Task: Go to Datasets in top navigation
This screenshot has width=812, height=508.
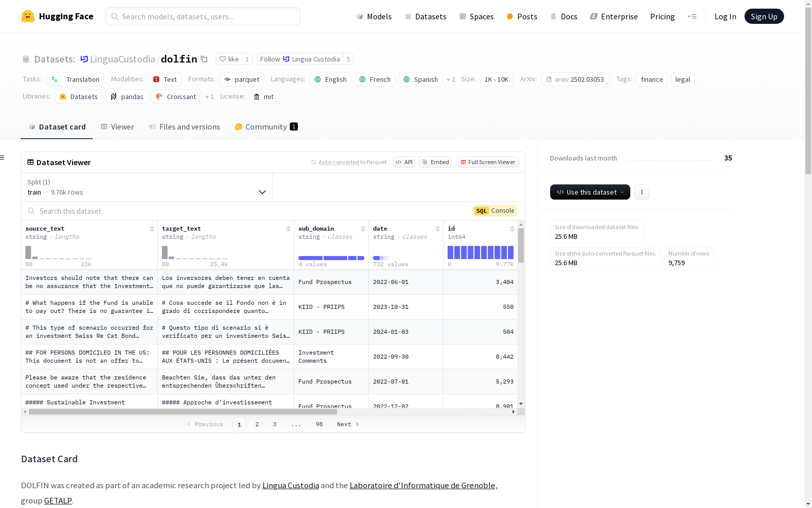Action: (425, 16)
